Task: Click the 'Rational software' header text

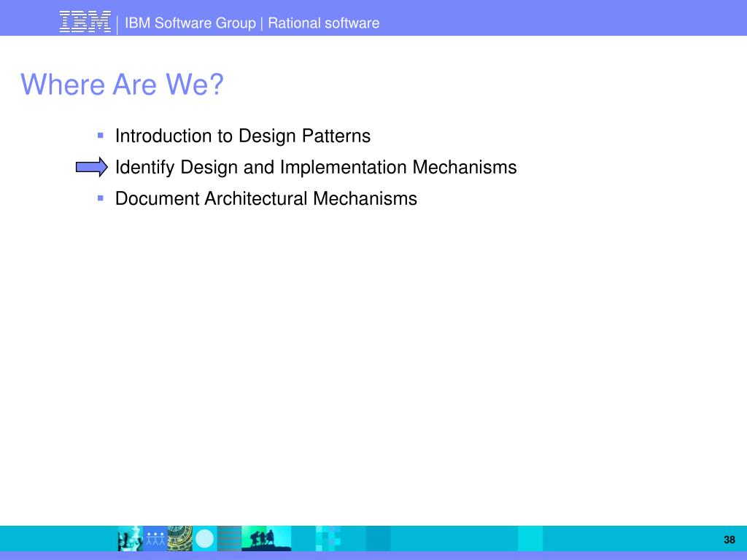Action: tap(323, 23)
